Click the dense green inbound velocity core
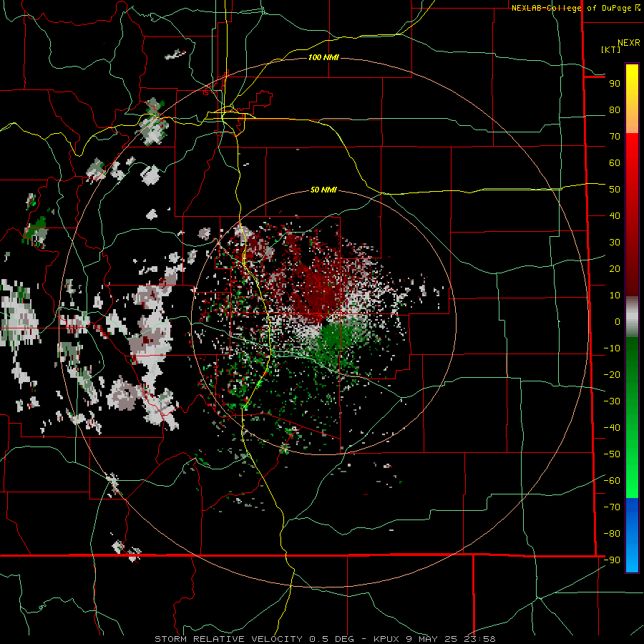Screen dimensions: 644x644 (333, 339)
